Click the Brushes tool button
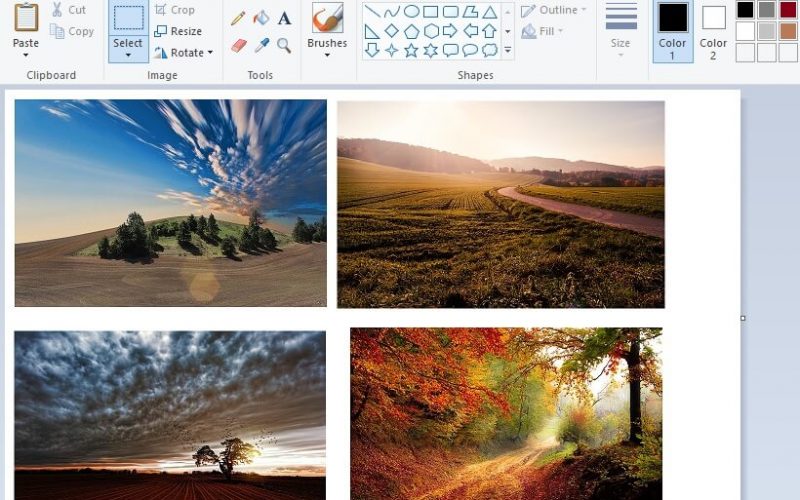Screen dimensions: 800x500 coord(327,26)
